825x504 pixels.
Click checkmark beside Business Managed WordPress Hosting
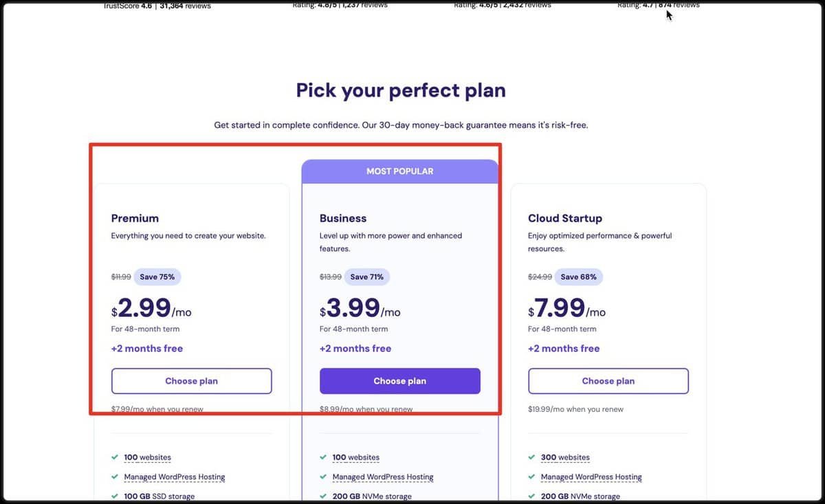click(x=322, y=476)
